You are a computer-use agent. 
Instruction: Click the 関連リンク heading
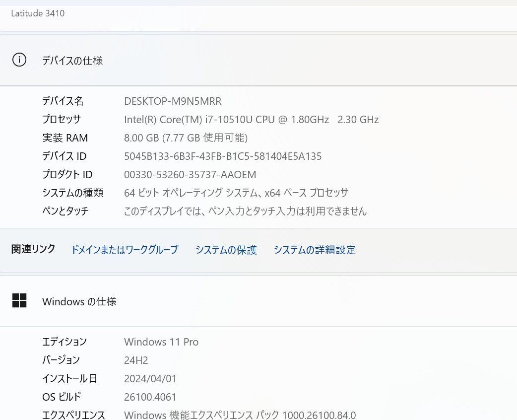pyautogui.click(x=33, y=249)
